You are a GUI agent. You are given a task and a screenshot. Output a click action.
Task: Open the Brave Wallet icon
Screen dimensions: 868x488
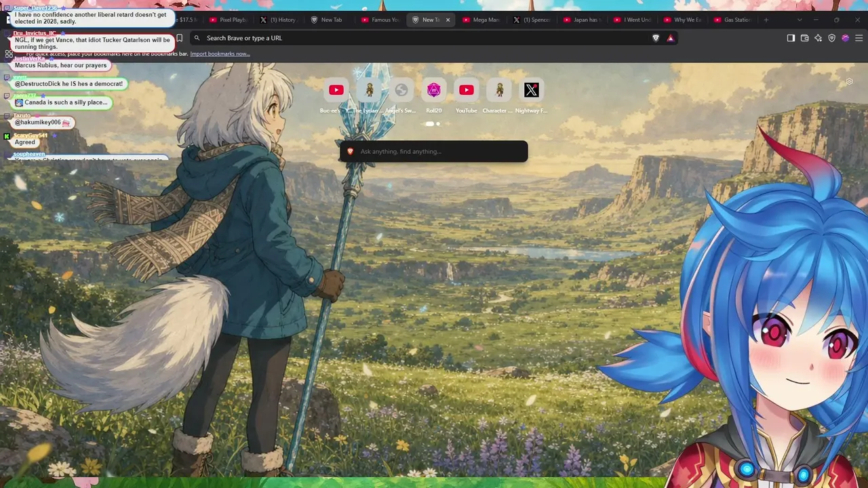click(805, 38)
